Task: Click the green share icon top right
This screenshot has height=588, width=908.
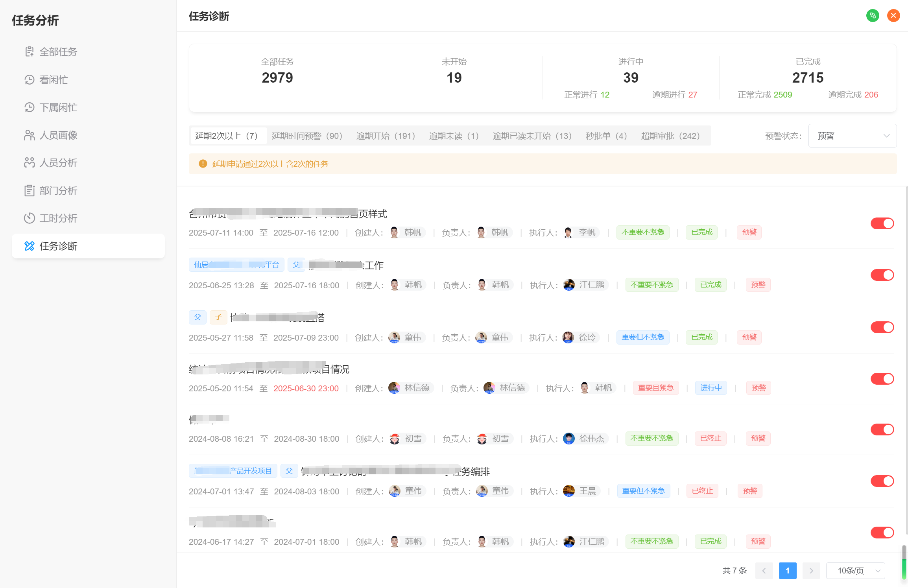Action: click(x=873, y=15)
